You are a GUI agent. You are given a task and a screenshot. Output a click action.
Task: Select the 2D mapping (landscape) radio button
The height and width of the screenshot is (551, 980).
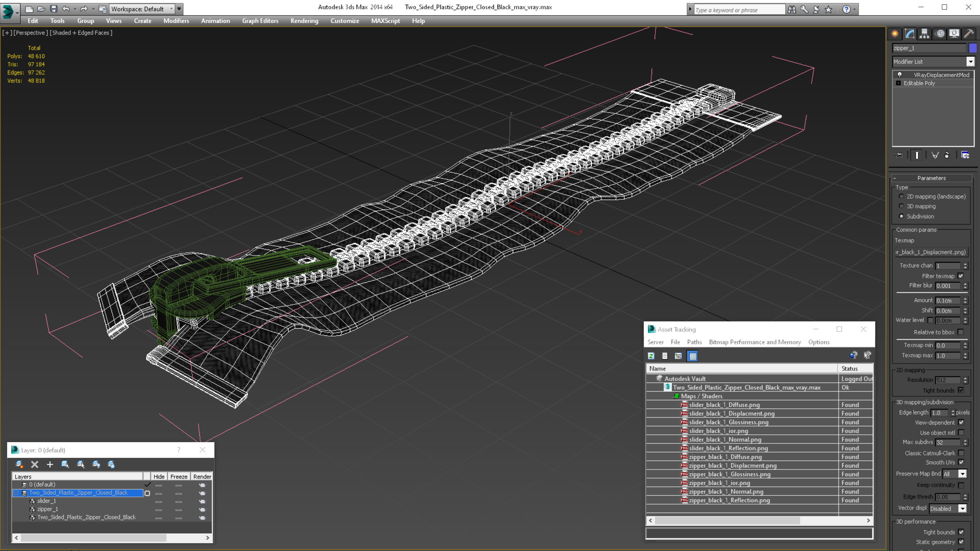coord(901,196)
